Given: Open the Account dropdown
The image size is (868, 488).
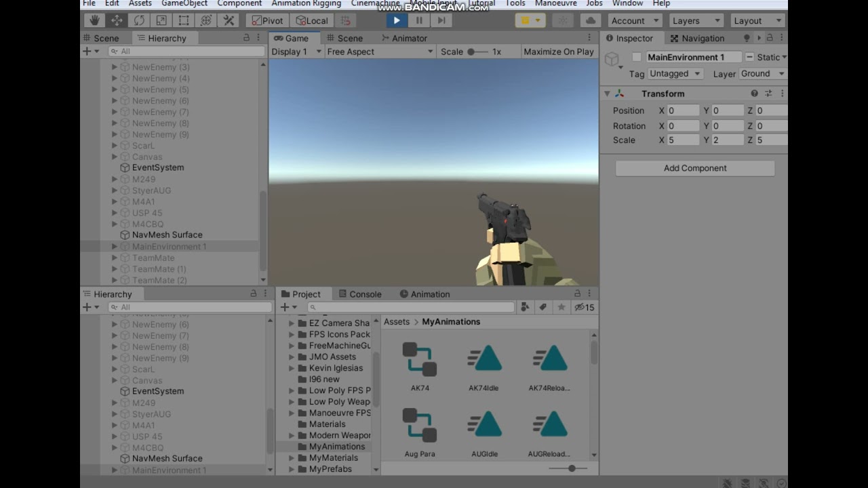Looking at the screenshot, I should (635, 20).
